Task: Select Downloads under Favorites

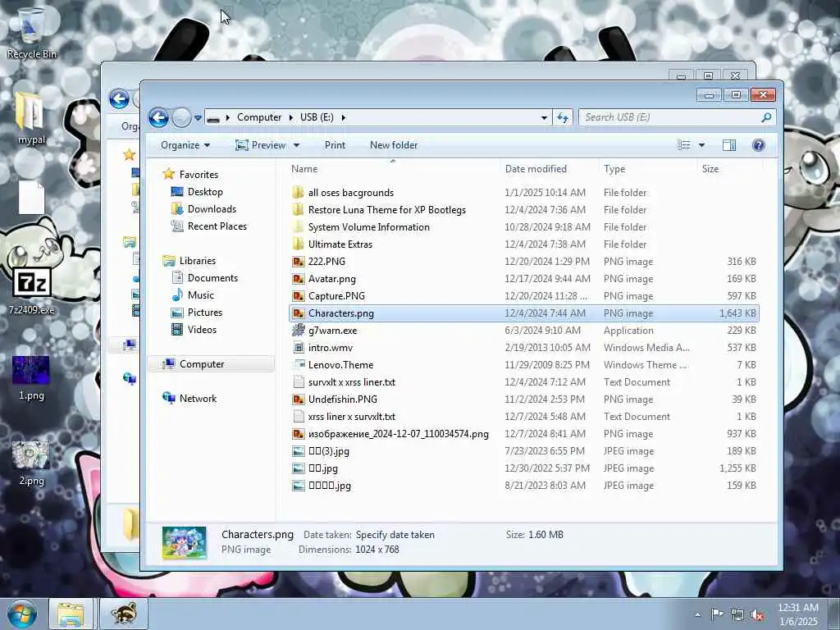Action: point(212,209)
